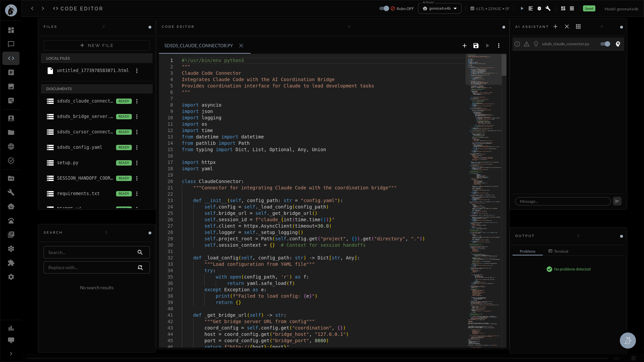
Task: Open untitled_1773978583071.html file
Action: point(93,70)
